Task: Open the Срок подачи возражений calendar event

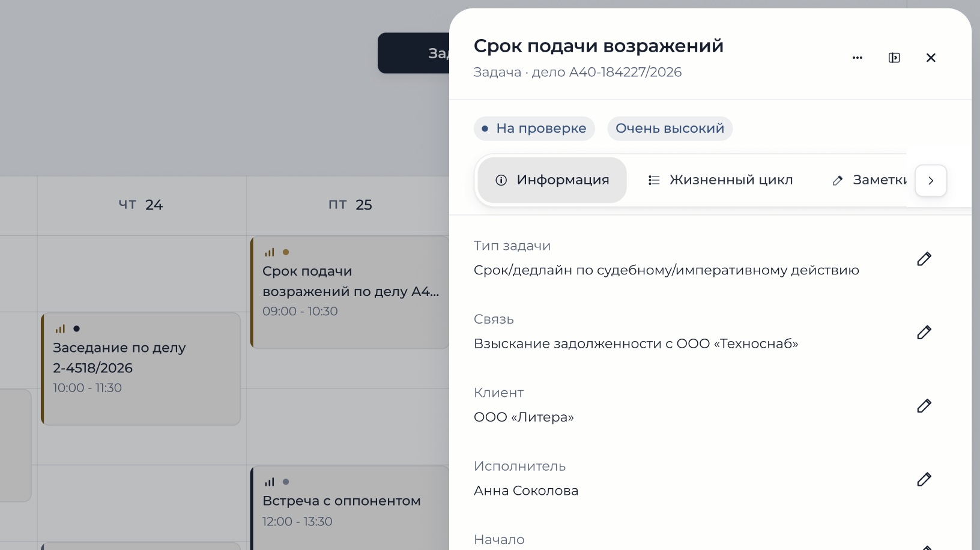Action: (349, 292)
